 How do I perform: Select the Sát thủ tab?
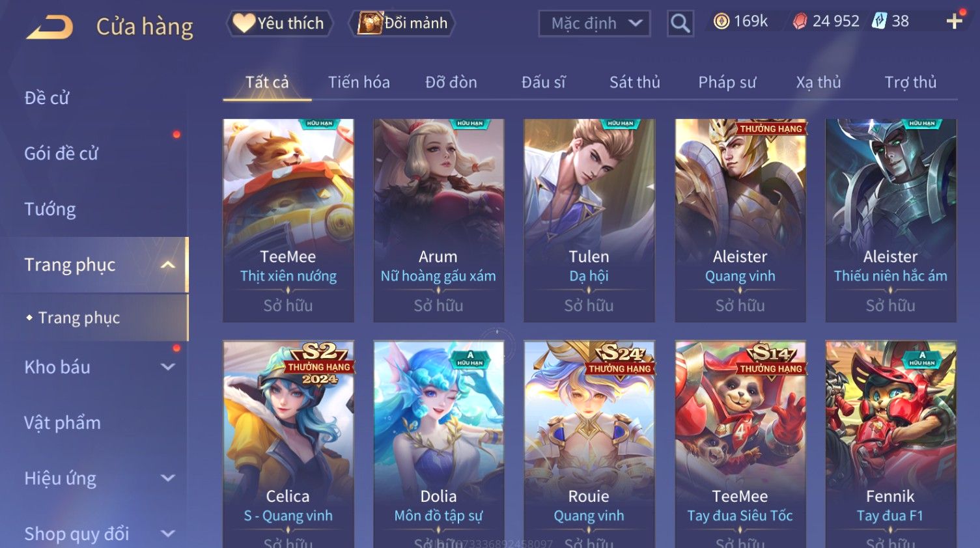635,83
